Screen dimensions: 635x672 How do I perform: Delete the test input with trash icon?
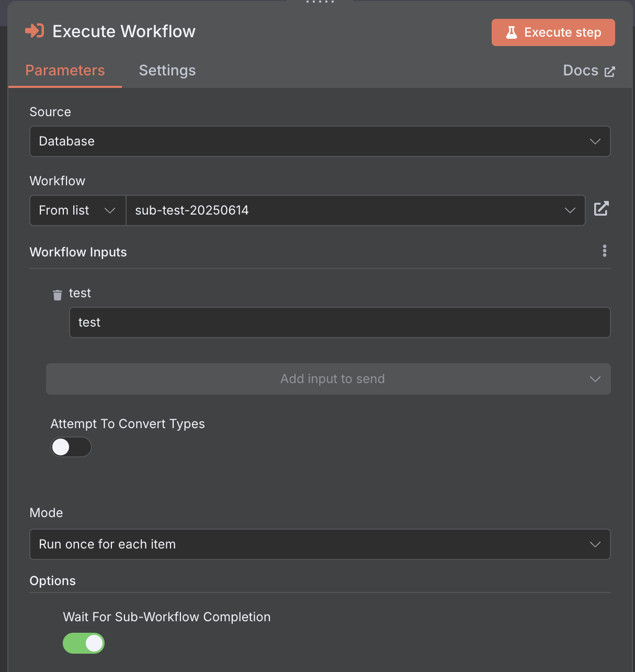tap(58, 295)
